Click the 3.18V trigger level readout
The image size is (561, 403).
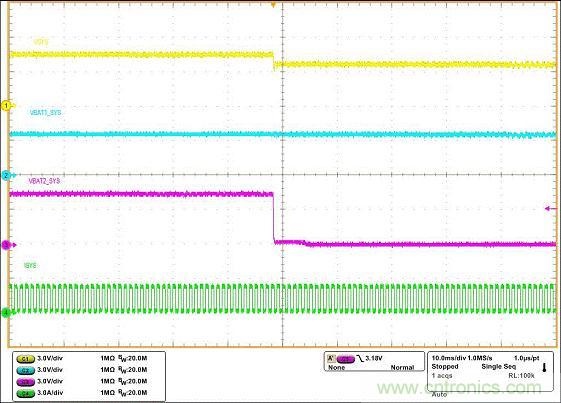pyautogui.click(x=374, y=358)
